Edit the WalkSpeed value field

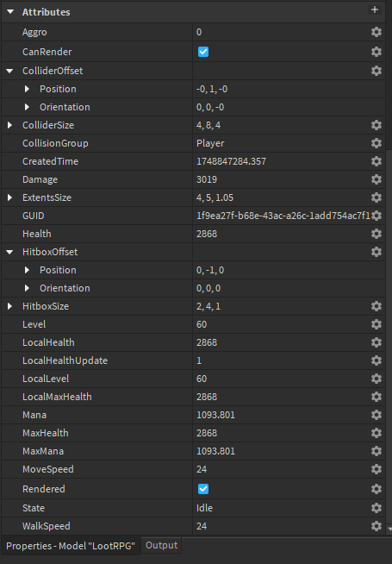pyautogui.click(x=282, y=526)
